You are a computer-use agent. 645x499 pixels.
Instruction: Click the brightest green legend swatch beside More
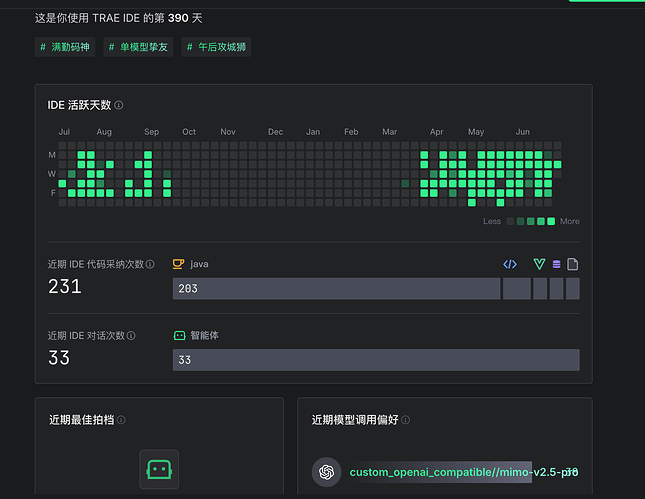pyautogui.click(x=551, y=221)
